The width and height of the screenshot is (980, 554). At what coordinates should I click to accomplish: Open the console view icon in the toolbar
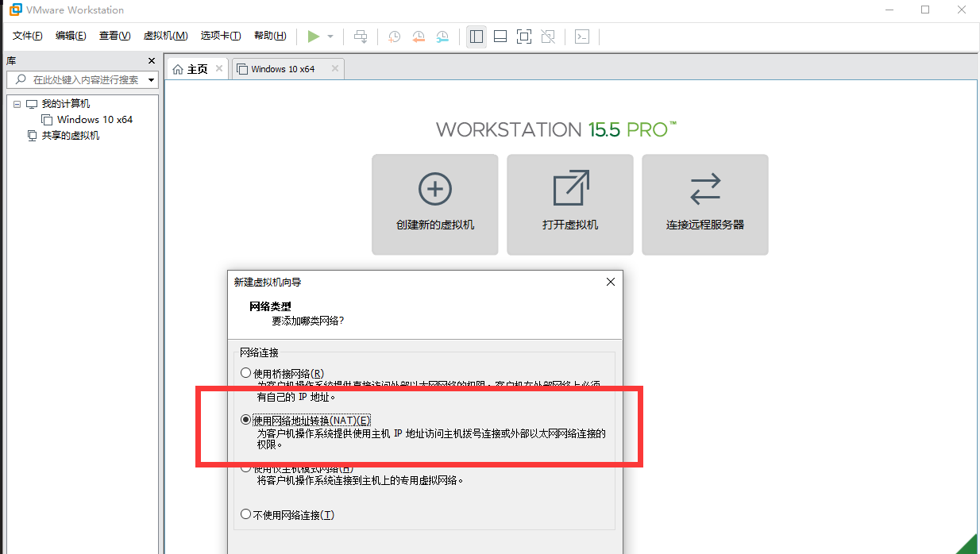click(582, 37)
